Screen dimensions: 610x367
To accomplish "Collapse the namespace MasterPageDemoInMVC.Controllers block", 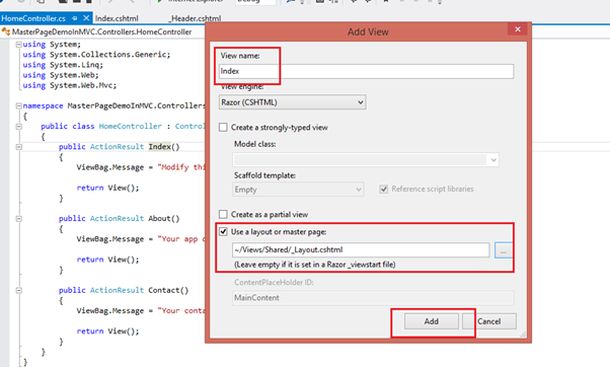I will click(x=18, y=106).
